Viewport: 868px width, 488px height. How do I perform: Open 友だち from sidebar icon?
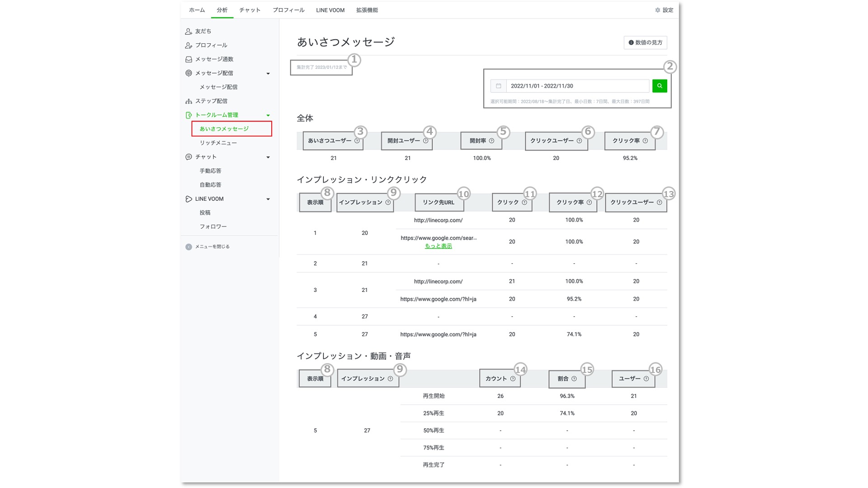189,31
